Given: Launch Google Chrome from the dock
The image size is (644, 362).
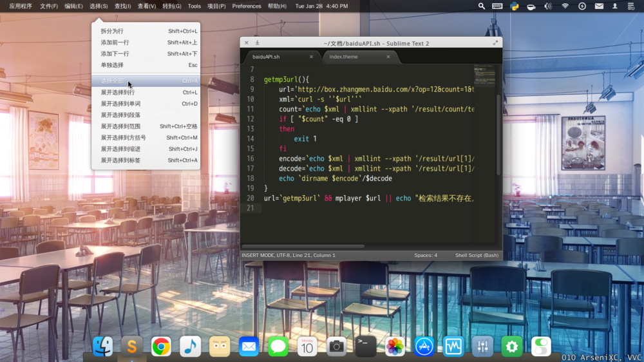Looking at the screenshot, I should (x=161, y=347).
